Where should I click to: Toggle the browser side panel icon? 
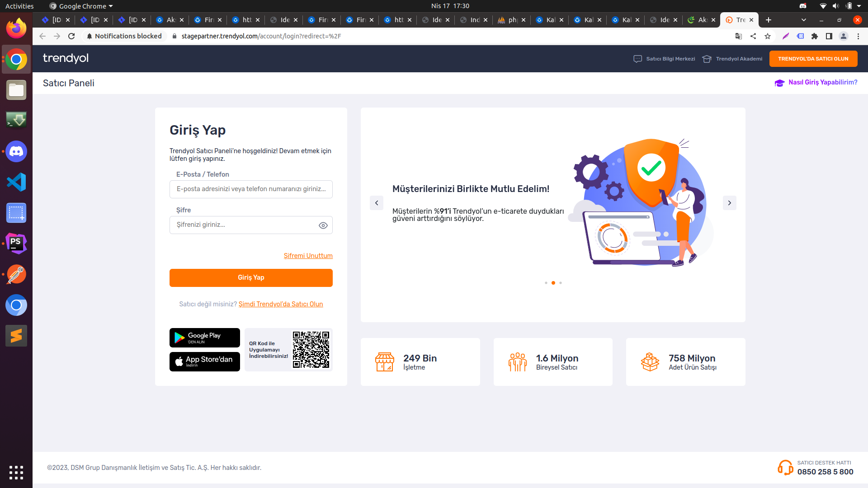[x=829, y=36]
